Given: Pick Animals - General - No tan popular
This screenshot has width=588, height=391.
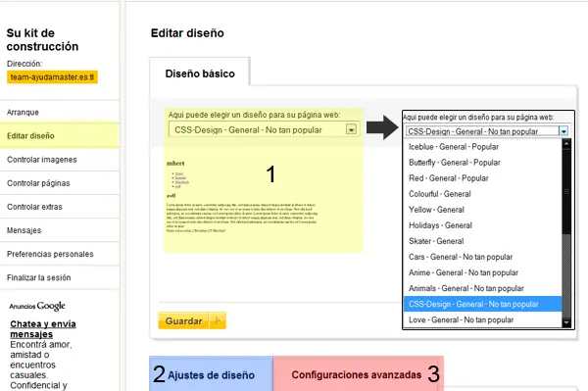Looking at the screenshot, I should click(x=482, y=288).
